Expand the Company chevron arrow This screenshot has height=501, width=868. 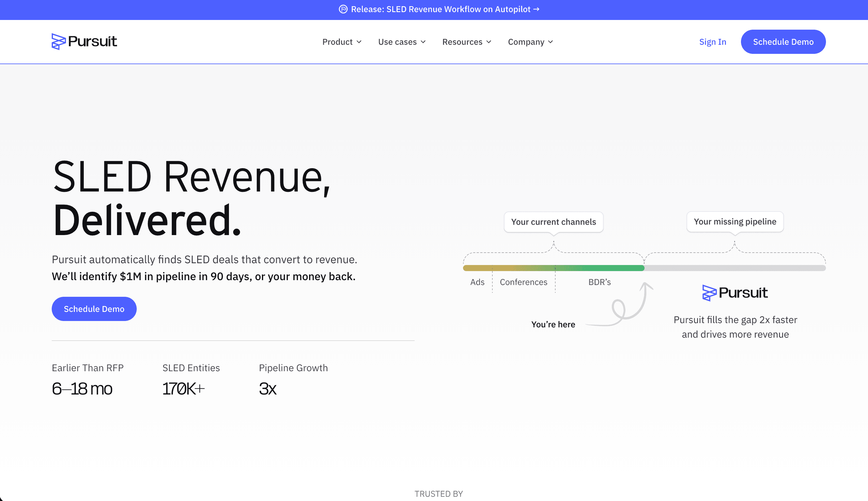pos(550,42)
